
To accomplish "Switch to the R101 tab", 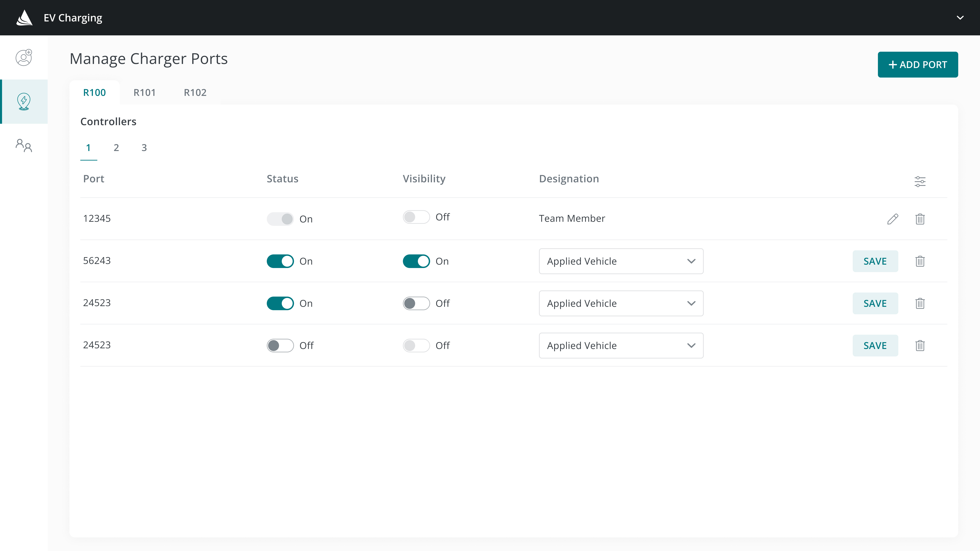I will click(145, 92).
